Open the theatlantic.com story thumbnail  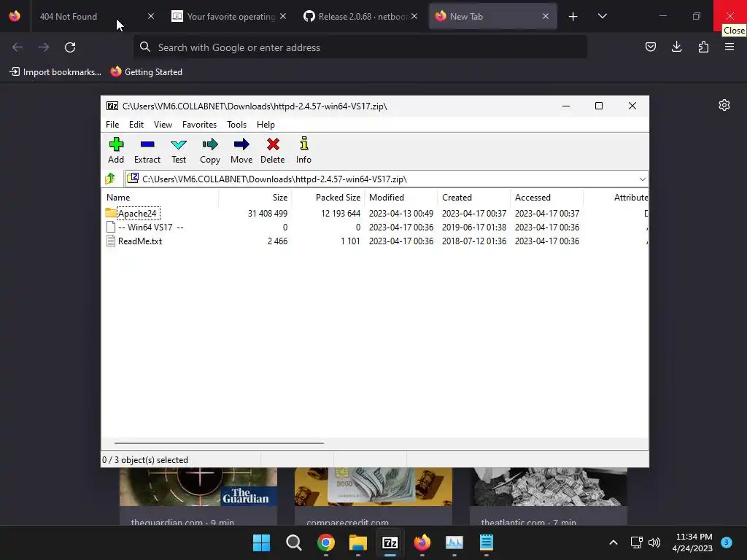pos(549,486)
